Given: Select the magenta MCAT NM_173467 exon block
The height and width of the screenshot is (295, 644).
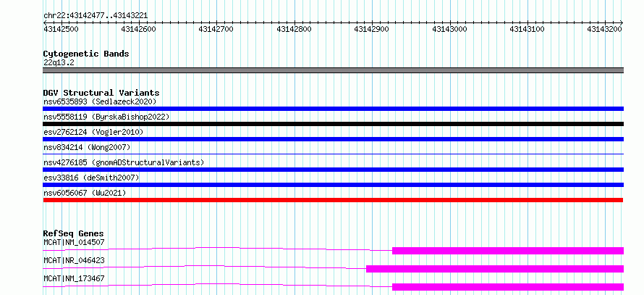Looking at the screenshot, I should 508,287.
